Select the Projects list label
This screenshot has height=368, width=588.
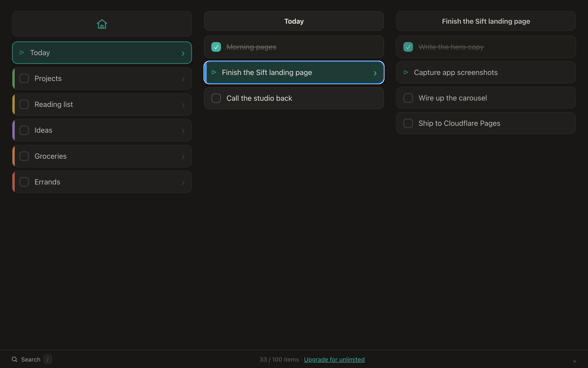[x=48, y=78]
